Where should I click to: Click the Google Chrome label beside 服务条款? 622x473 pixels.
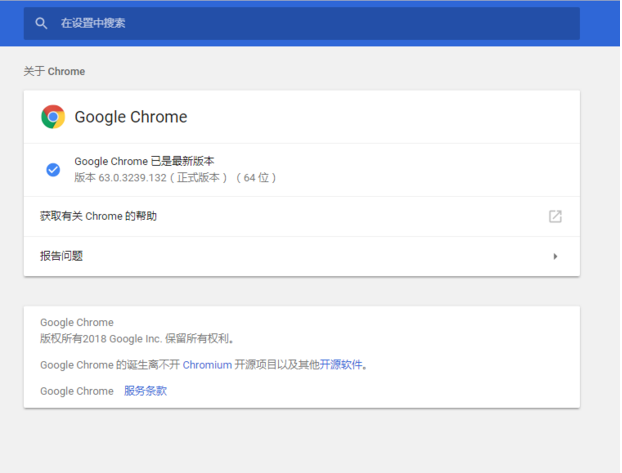click(x=77, y=391)
